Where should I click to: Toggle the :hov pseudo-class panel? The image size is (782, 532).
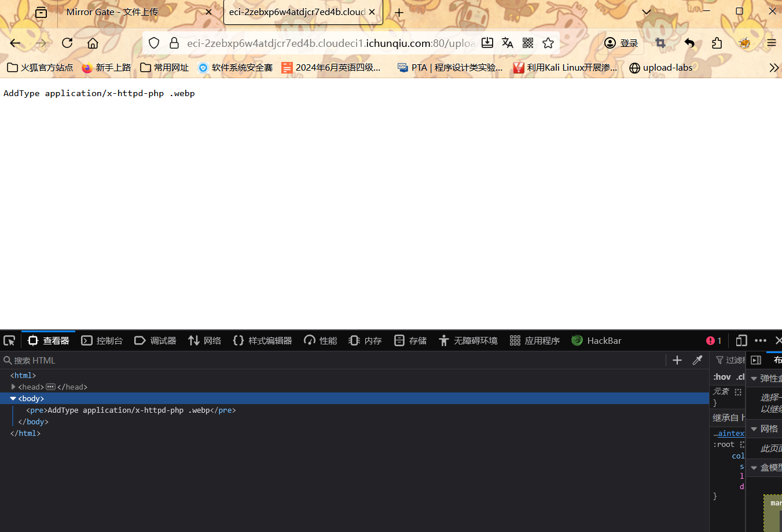[x=722, y=377]
